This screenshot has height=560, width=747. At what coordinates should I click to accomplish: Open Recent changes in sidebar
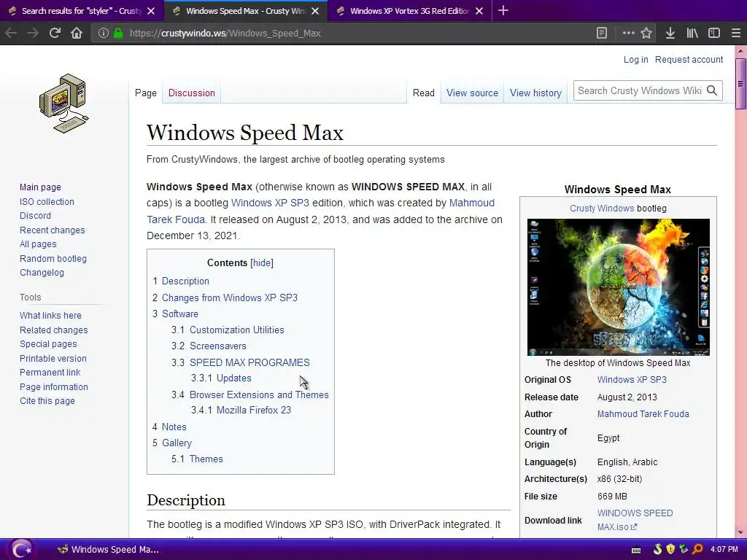coord(52,230)
